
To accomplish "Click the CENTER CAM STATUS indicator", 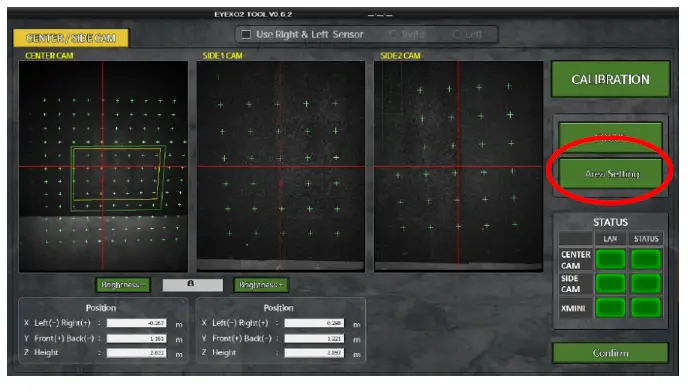I will point(645,259).
